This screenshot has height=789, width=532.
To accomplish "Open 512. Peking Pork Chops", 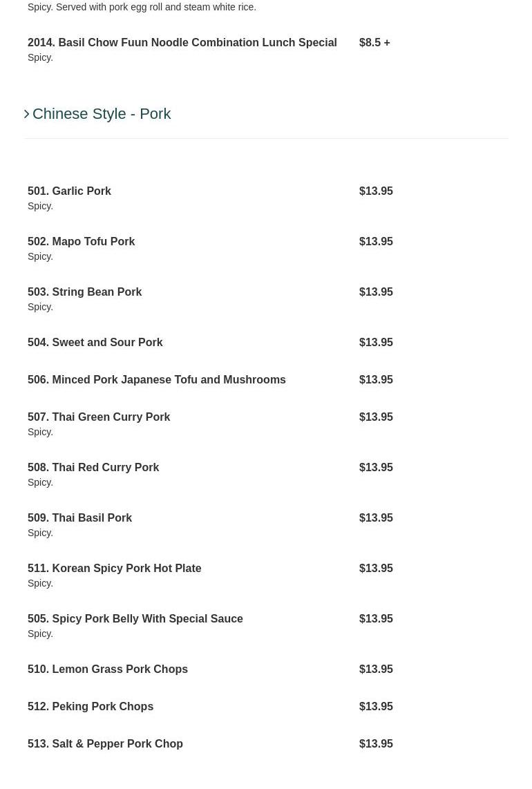I will (x=91, y=707).
